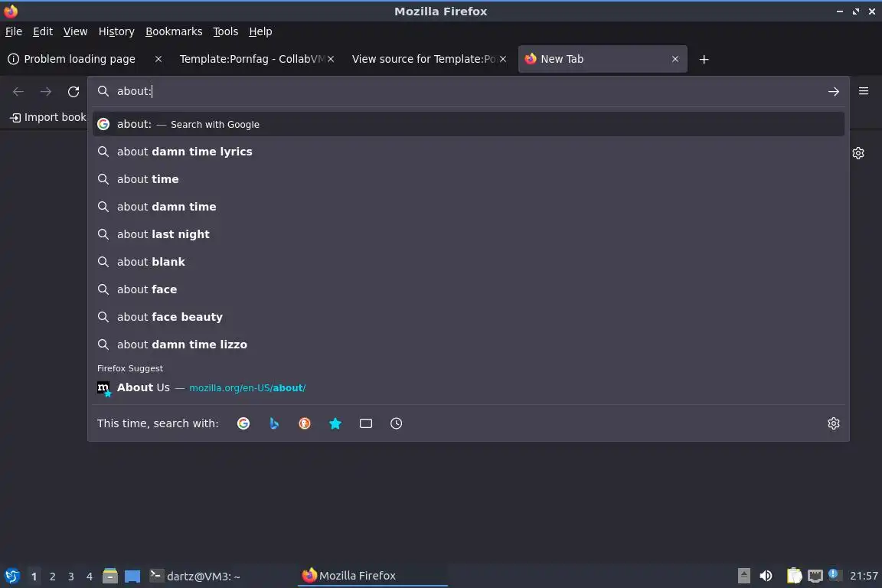Screen dimensions: 882x588
Task: Click the go arrow in the address bar
Action: [834, 92]
